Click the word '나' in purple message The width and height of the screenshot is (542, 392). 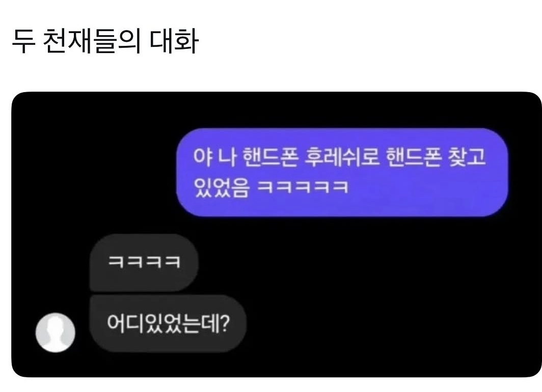tap(227, 156)
